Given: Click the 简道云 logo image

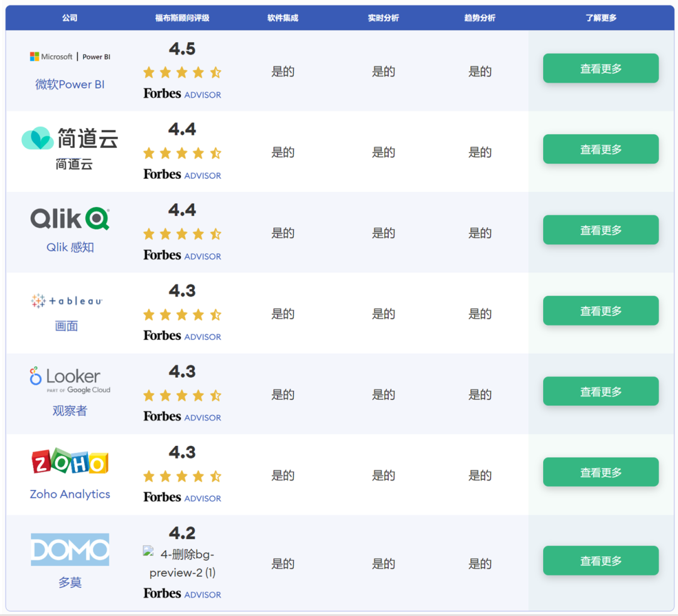Looking at the screenshot, I should (x=70, y=138).
